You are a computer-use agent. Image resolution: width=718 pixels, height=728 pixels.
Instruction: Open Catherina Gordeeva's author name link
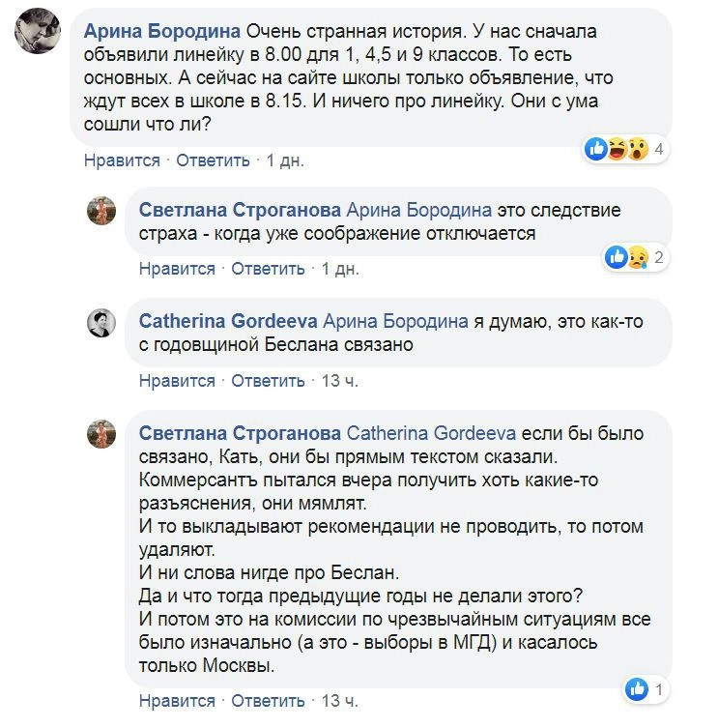[227, 321]
